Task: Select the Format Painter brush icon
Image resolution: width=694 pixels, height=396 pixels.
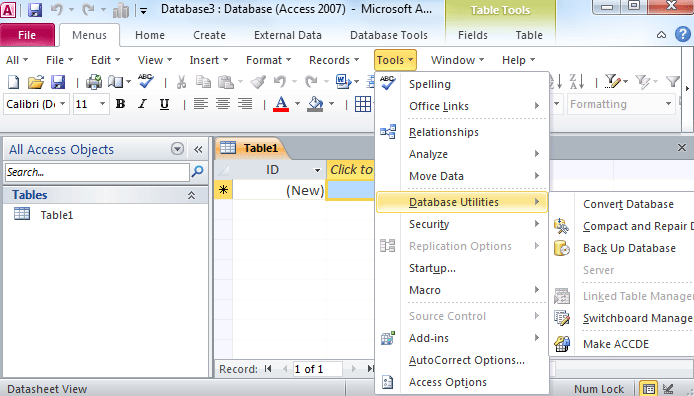Action: click(258, 82)
